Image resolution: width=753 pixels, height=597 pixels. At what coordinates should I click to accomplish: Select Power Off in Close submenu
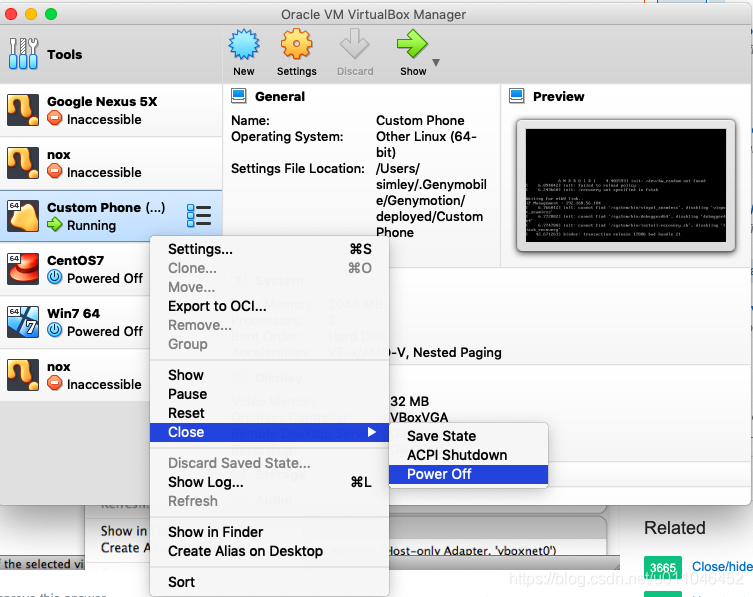[x=468, y=475]
